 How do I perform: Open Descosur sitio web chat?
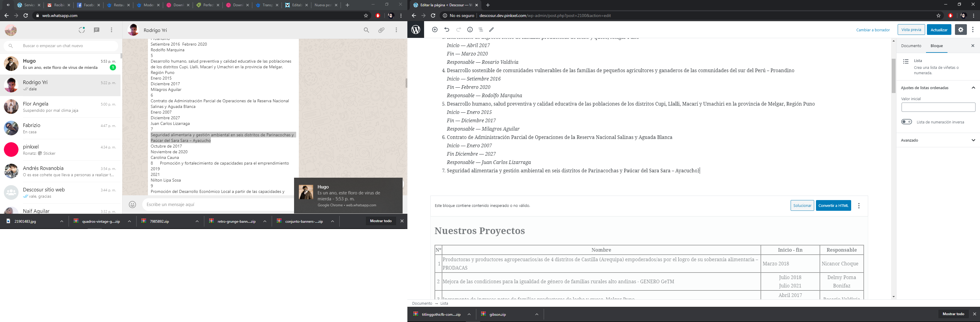coord(60,193)
